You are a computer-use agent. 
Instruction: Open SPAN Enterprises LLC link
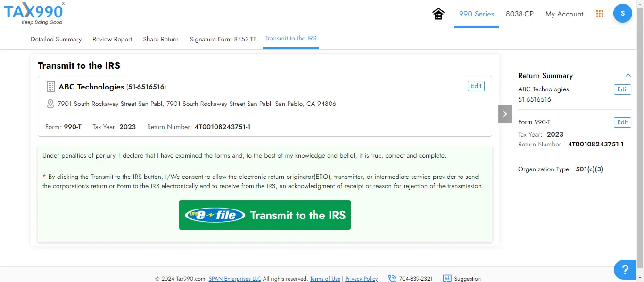(x=235, y=279)
